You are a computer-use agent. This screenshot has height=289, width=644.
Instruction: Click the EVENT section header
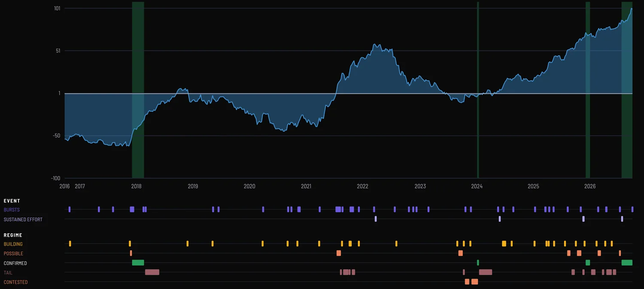12,201
